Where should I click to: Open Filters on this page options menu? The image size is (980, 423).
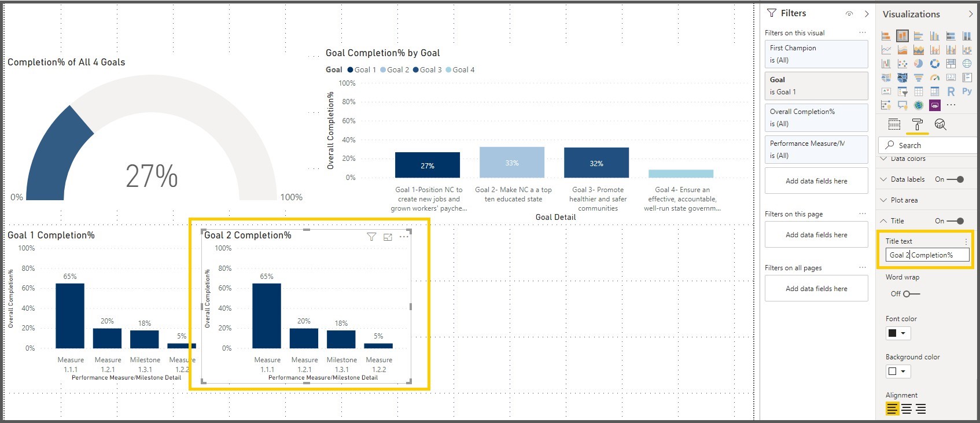pyautogui.click(x=863, y=214)
